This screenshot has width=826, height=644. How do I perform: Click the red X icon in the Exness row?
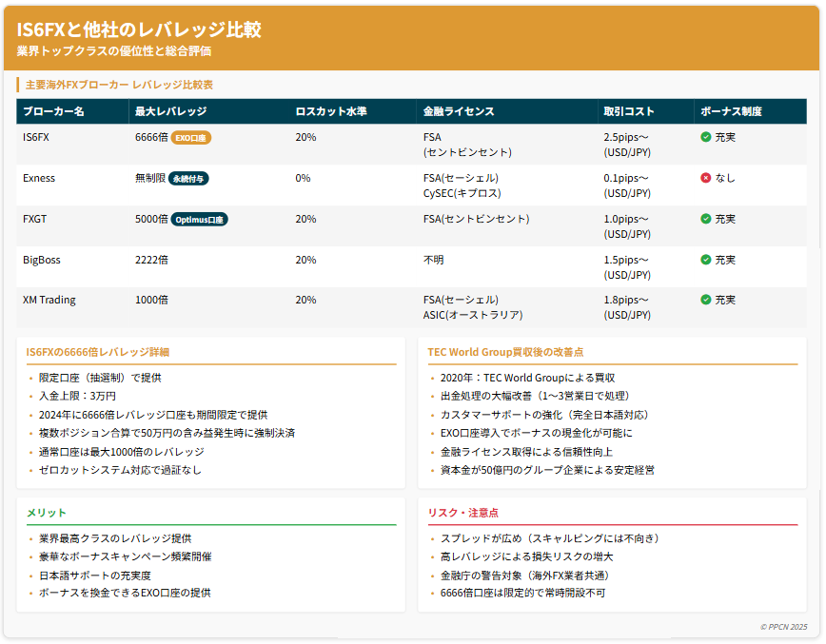706,178
